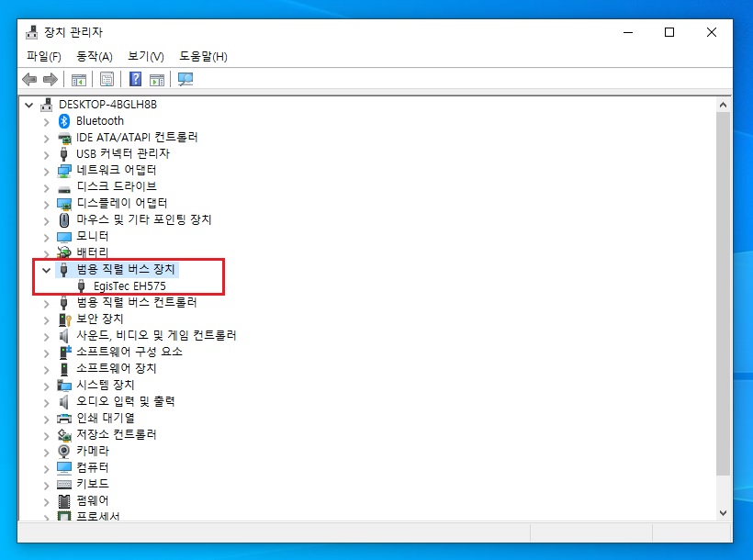753x560 pixels.
Task: Open the 동작(A) menu
Action: [95, 57]
